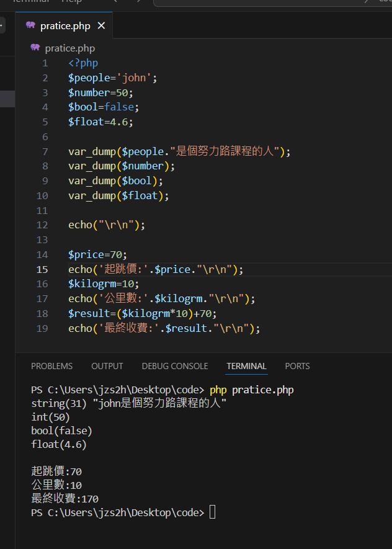The width and height of the screenshot is (392, 549).
Task: Open the DEBUG CONSOLE tab
Action: pos(175,366)
